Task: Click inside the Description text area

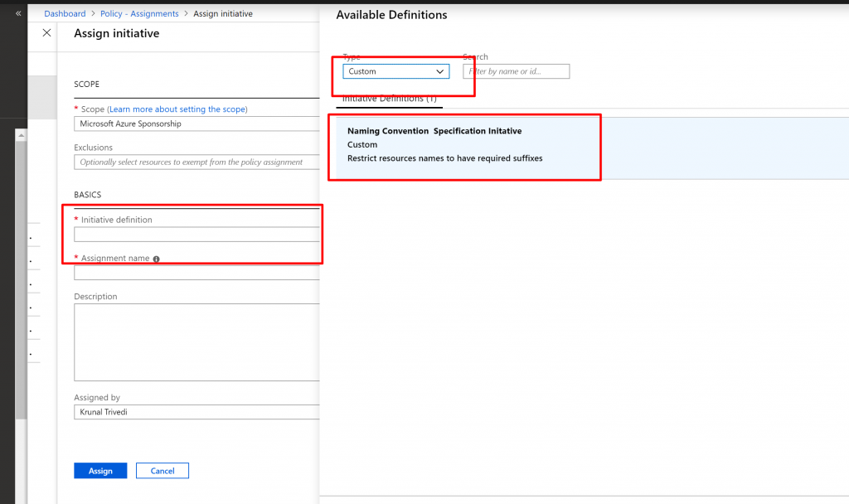Action: point(196,342)
